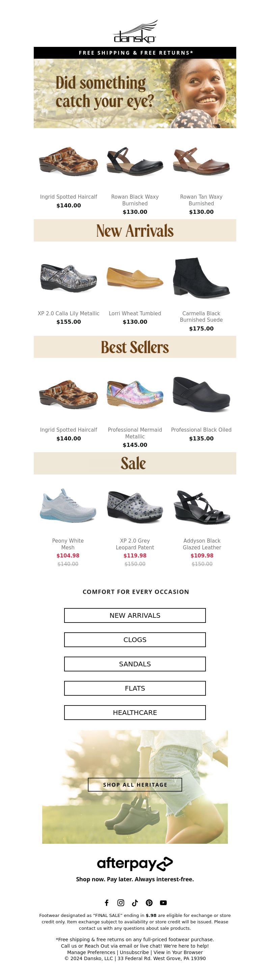The image size is (270, 980).
Task: Click the Free Shipping & Free Returns banner
Action: (135, 53)
